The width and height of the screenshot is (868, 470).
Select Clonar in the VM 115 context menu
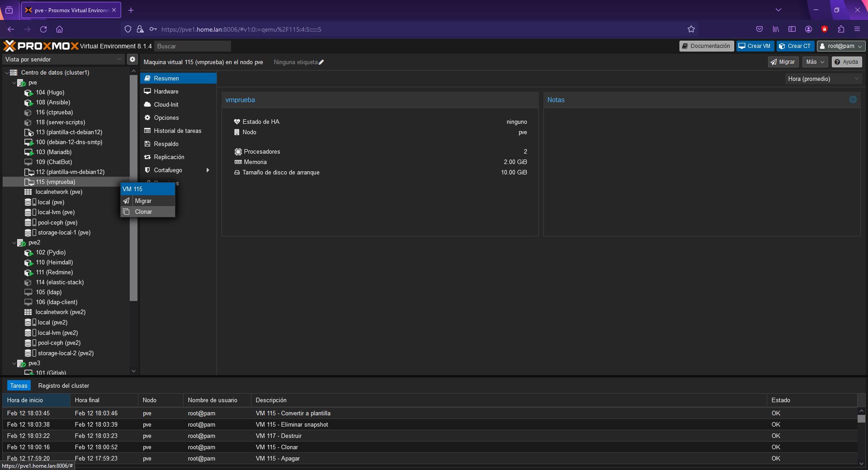tap(148, 211)
